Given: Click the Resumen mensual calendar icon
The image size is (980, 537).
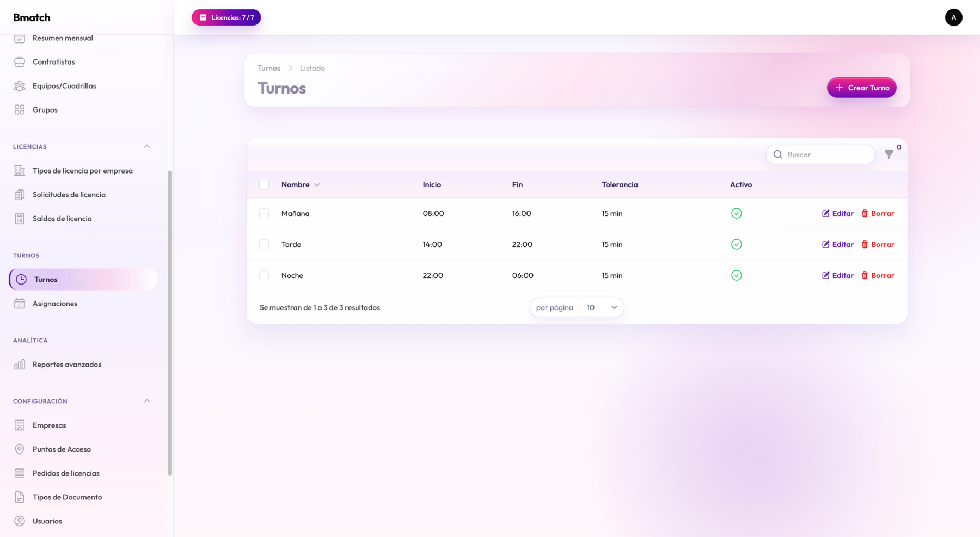Looking at the screenshot, I should click(x=20, y=38).
